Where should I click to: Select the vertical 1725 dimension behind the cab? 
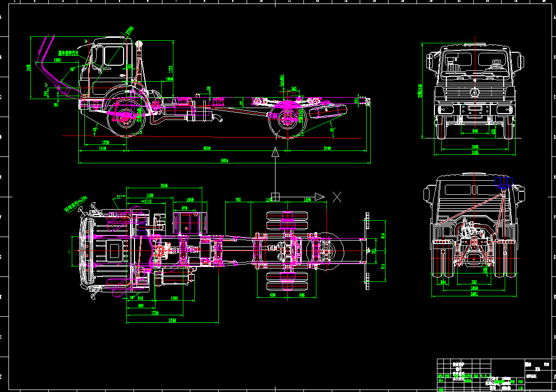(170, 68)
